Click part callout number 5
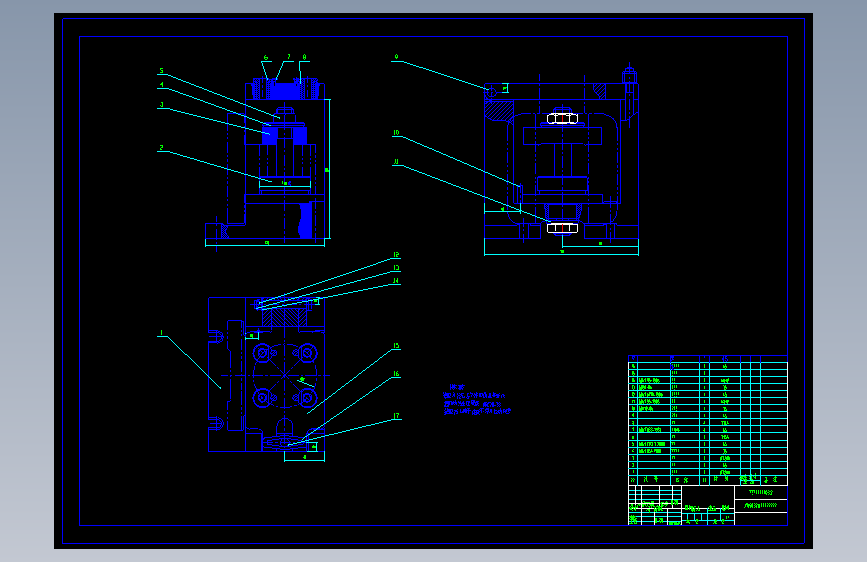The height and width of the screenshot is (562, 867). 161,71
